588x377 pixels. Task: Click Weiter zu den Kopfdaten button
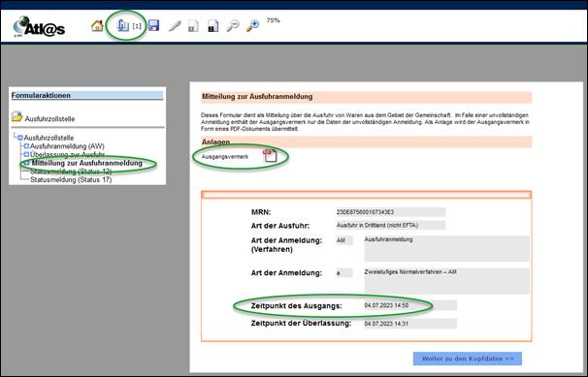(x=468, y=359)
